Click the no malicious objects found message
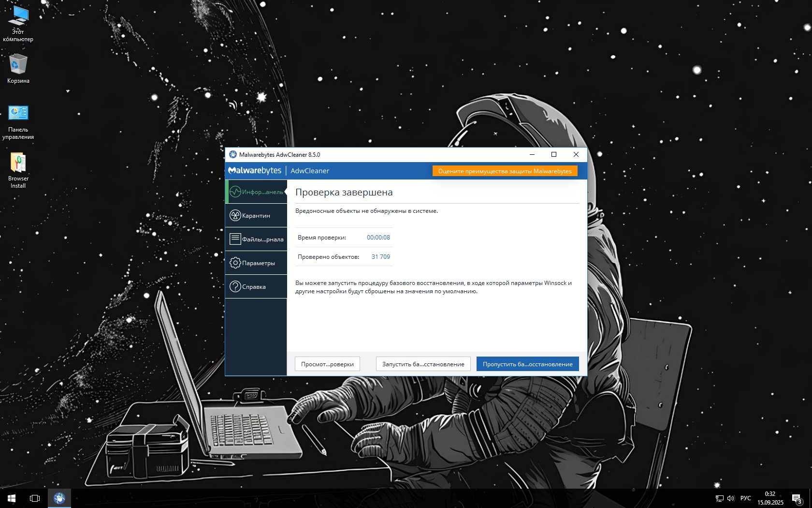 pos(366,211)
